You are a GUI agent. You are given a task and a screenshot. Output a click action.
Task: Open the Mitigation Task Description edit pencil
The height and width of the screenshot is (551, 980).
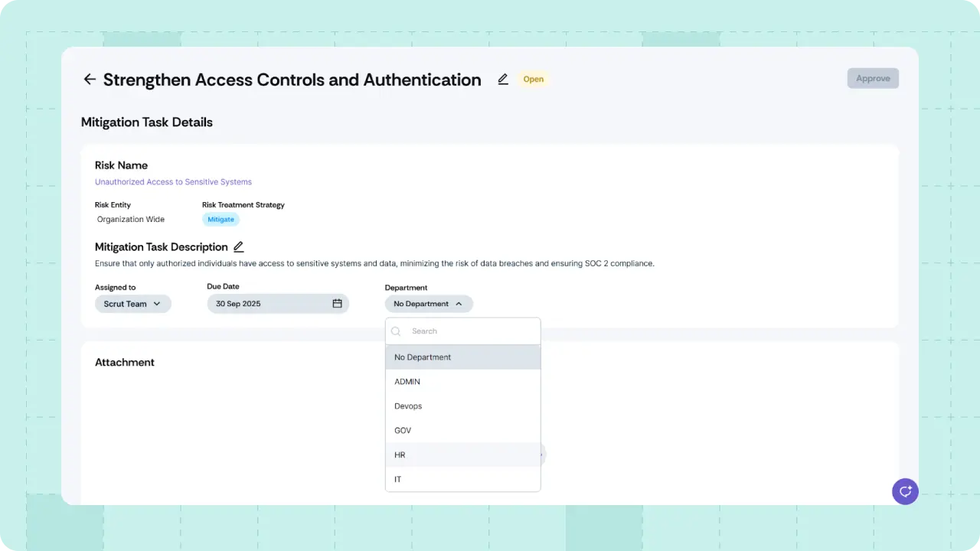click(x=238, y=246)
